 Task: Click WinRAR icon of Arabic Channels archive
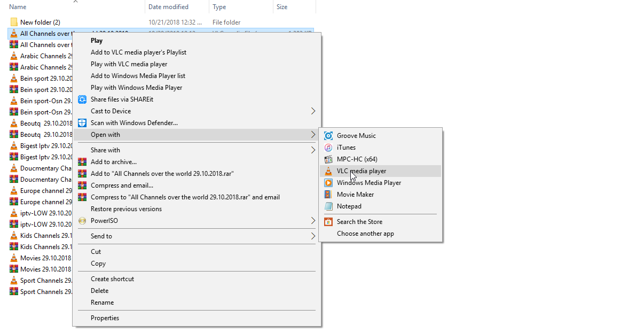point(14,67)
